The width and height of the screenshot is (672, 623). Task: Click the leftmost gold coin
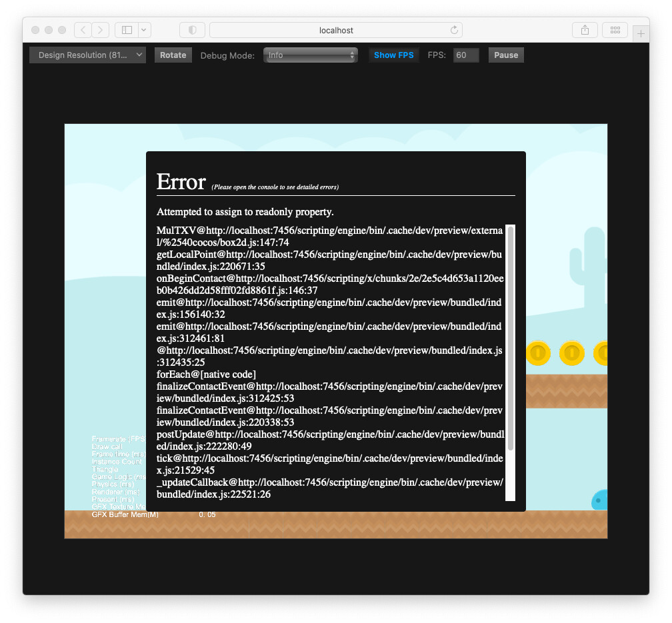tap(537, 353)
